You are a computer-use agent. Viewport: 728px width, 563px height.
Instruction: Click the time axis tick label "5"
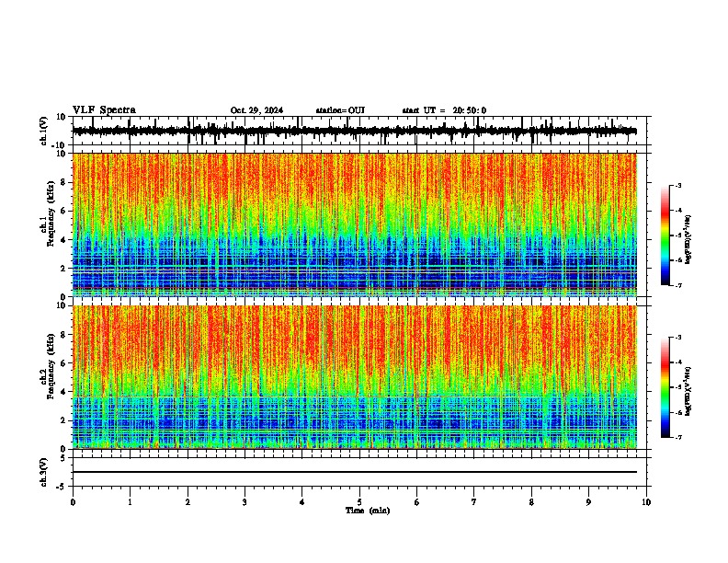click(x=359, y=502)
